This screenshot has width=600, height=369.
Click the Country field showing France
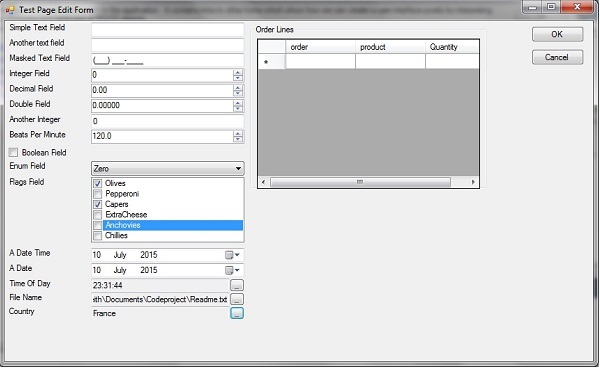[x=161, y=313]
